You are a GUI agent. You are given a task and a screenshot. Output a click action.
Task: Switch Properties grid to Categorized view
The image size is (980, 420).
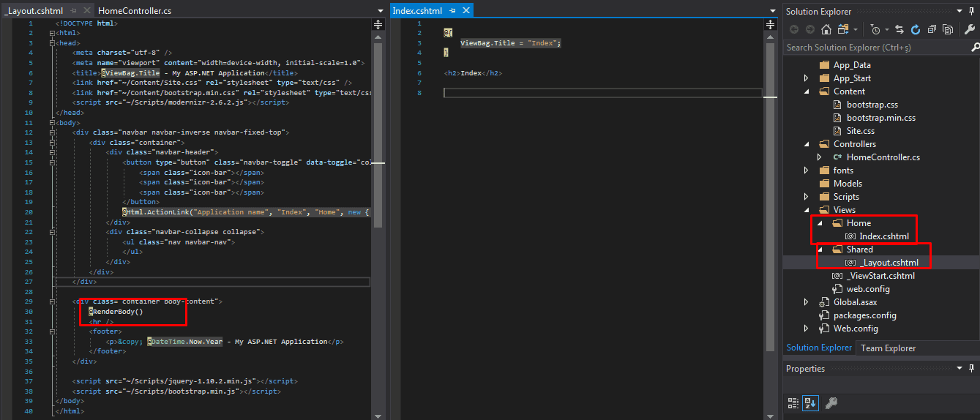(793, 402)
